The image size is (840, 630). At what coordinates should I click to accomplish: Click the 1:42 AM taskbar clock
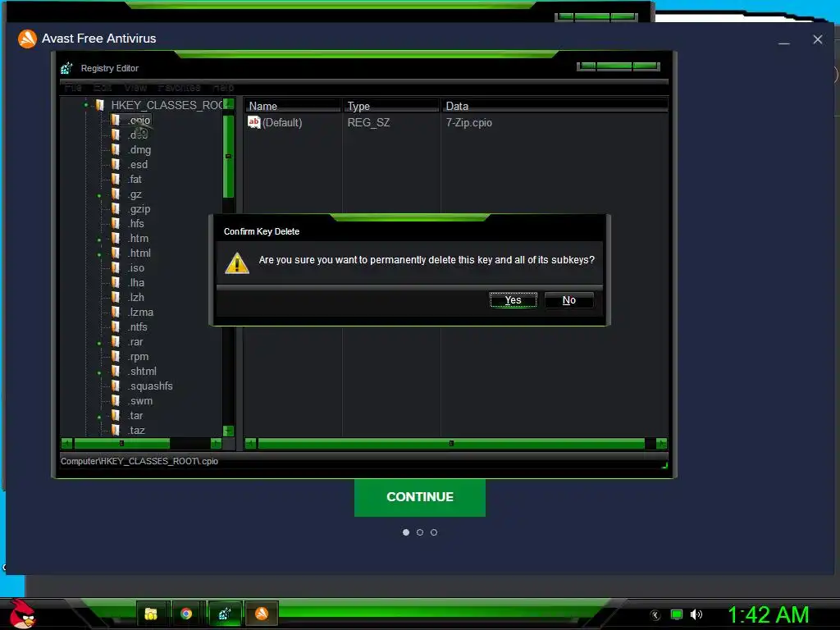point(768,614)
